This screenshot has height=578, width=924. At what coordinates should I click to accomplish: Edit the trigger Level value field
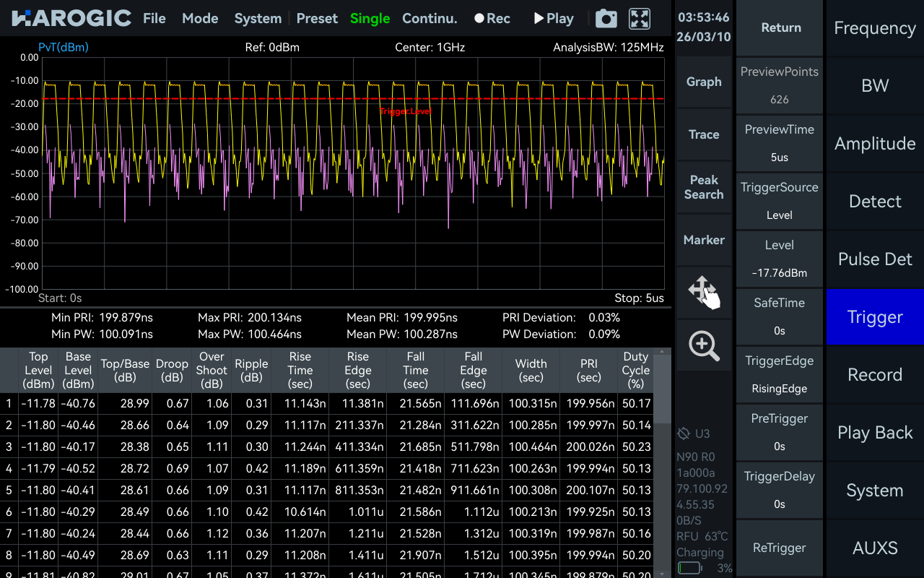click(780, 259)
